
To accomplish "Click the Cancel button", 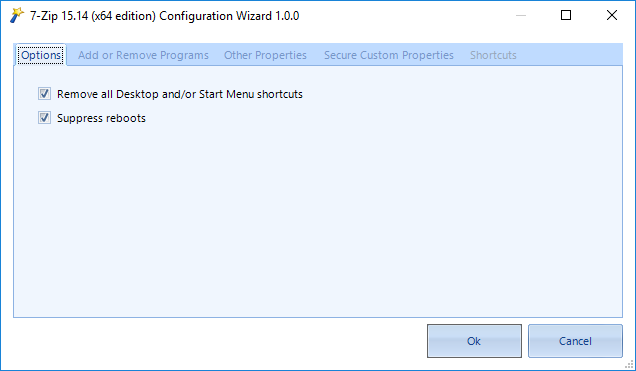I will (x=575, y=341).
